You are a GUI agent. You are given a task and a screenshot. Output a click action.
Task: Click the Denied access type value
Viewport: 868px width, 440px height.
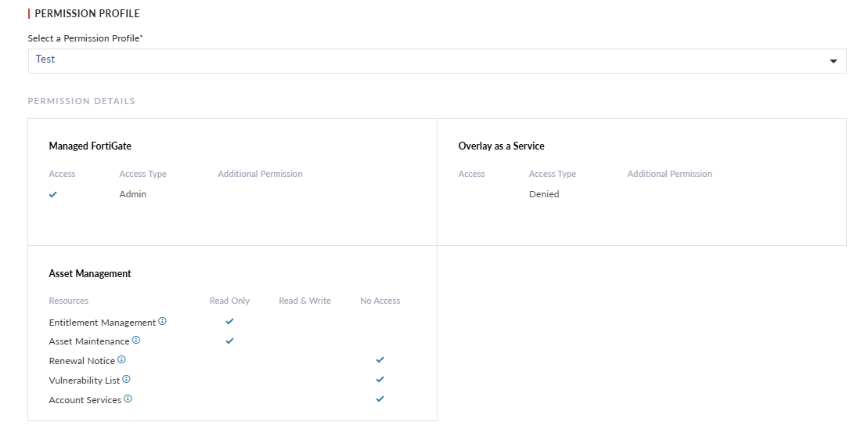point(544,194)
